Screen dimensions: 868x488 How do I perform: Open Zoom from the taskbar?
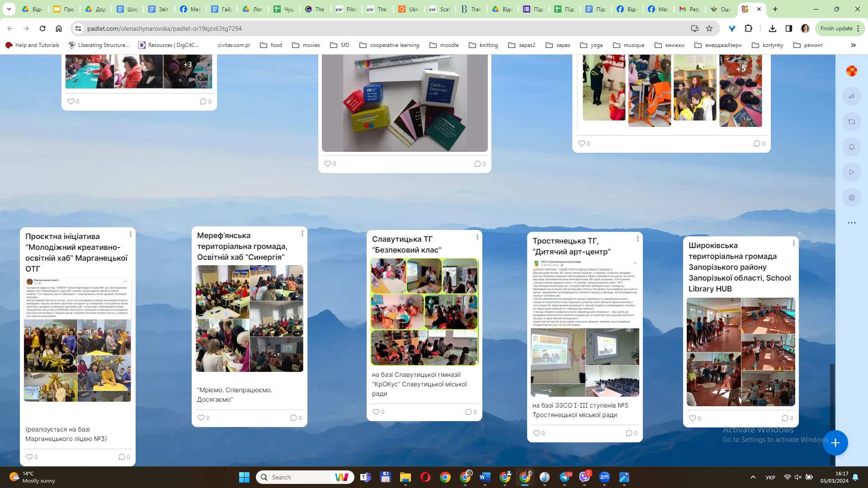click(604, 477)
